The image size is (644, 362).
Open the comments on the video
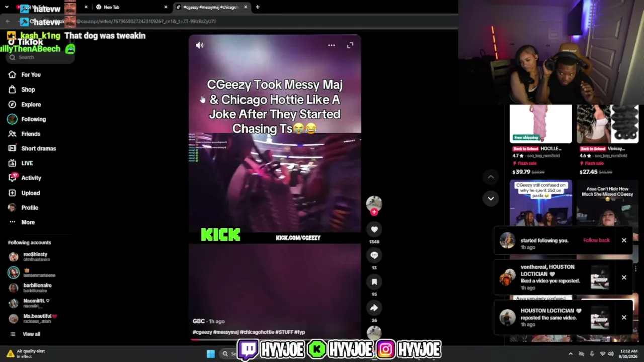coord(374,255)
